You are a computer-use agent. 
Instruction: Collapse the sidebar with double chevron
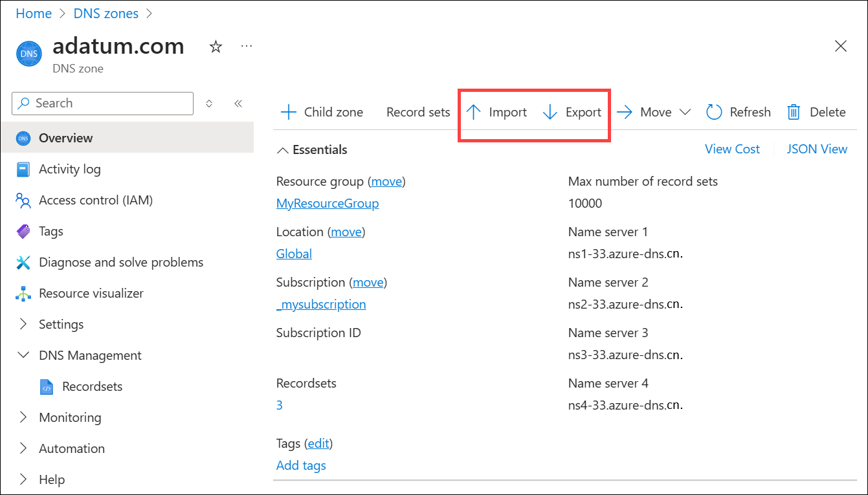coord(238,104)
